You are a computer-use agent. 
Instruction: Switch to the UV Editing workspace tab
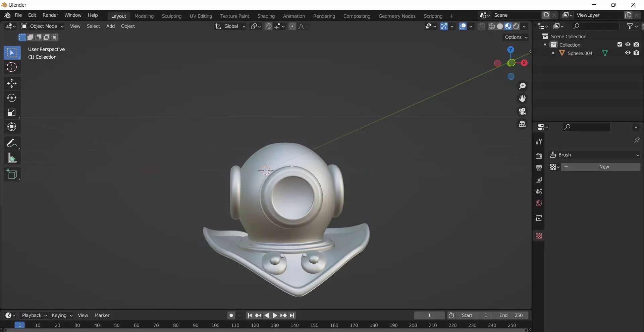coord(201,16)
